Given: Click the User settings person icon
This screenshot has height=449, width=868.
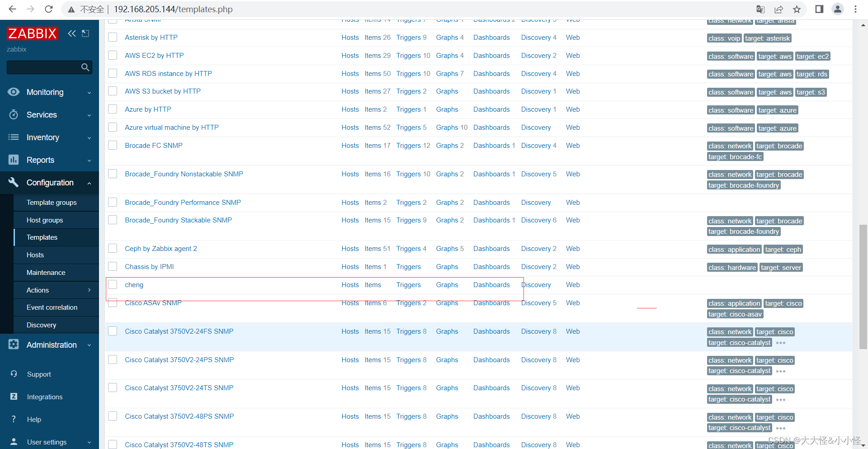Looking at the screenshot, I should (14, 442).
